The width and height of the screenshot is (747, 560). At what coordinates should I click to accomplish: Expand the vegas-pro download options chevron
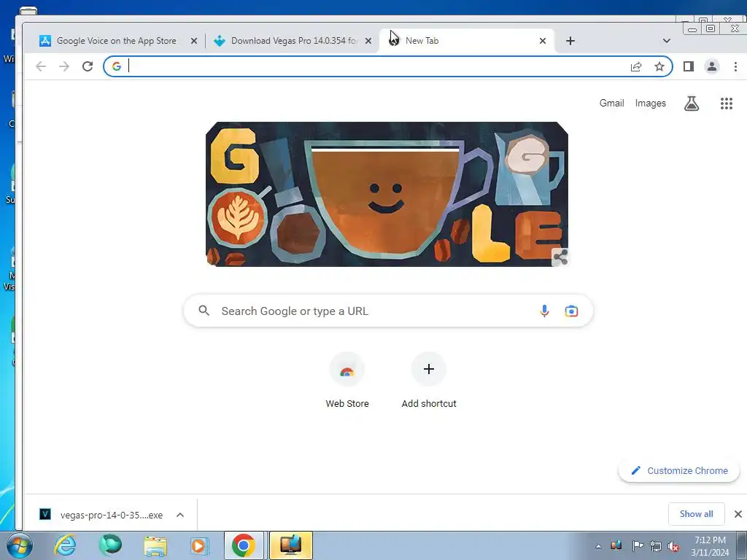180,515
